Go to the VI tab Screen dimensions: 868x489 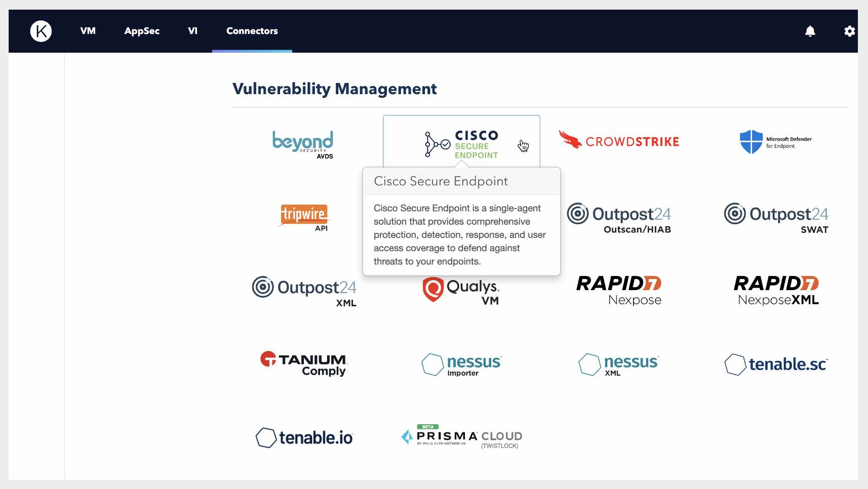(x=192, y=31)
